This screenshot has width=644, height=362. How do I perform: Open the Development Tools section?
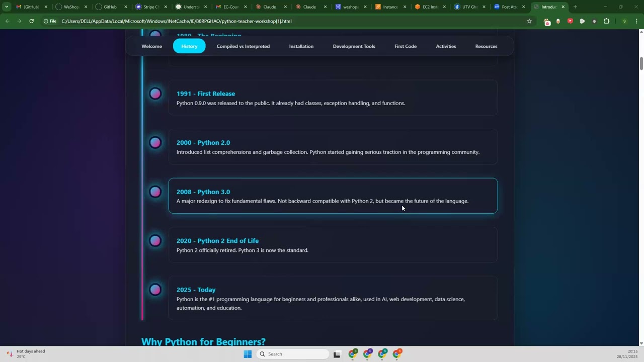pyautogui.click(x=354, y=46)
